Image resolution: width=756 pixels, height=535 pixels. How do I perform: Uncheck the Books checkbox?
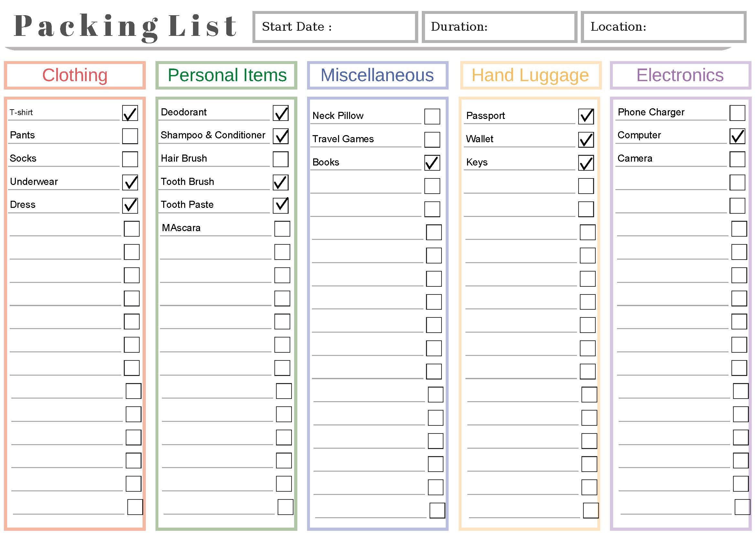pos(432,163)
